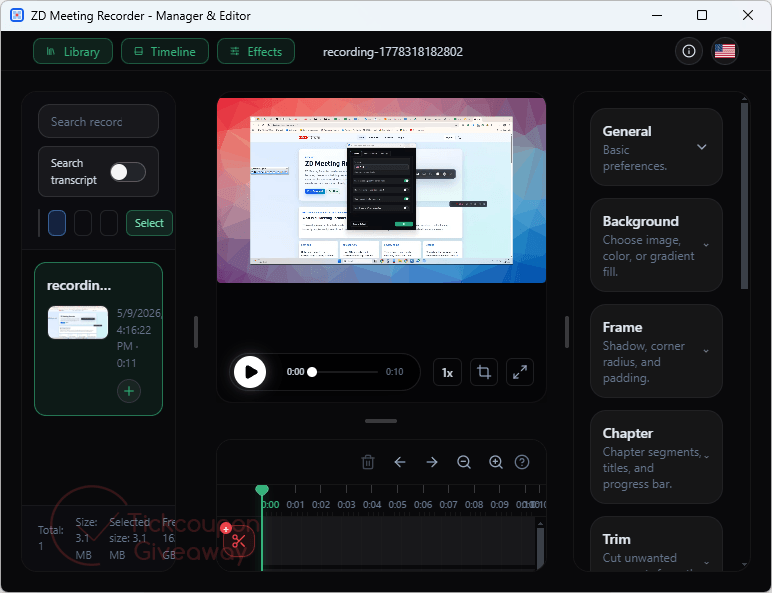Viewport: 772px width, 593px height.
Task: Click the green plus on recording card
Action: [129, 391]
